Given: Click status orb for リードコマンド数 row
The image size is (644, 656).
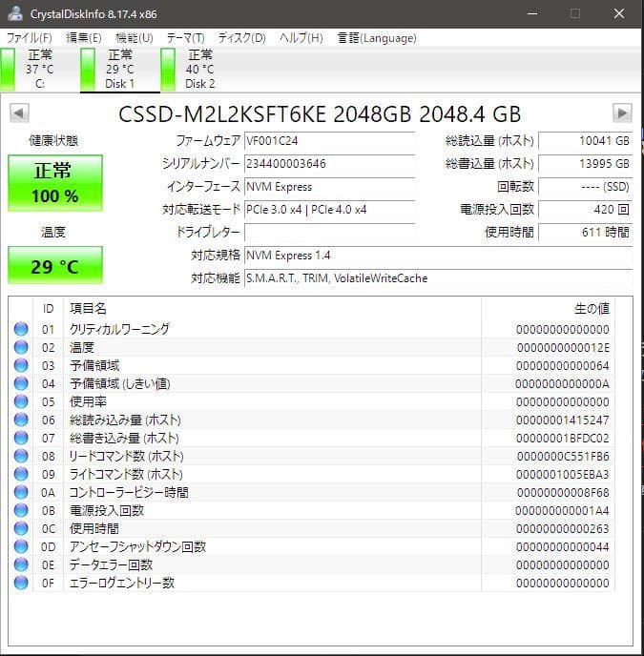Looking at the screenshot, I should (21, 456).
